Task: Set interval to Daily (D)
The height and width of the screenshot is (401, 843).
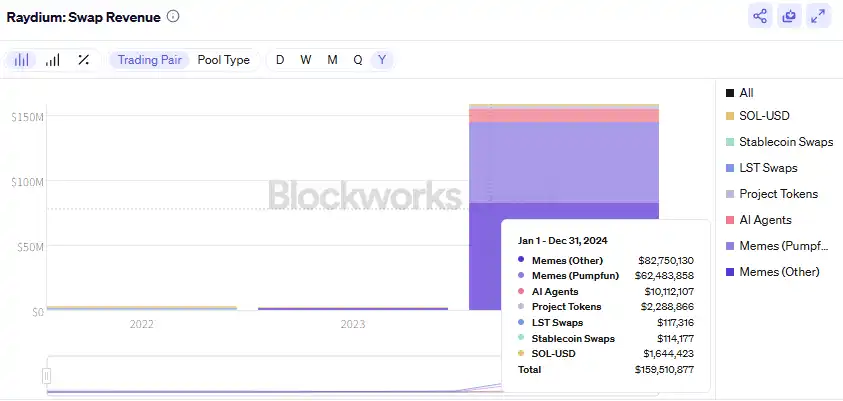Action: point(280,60)
